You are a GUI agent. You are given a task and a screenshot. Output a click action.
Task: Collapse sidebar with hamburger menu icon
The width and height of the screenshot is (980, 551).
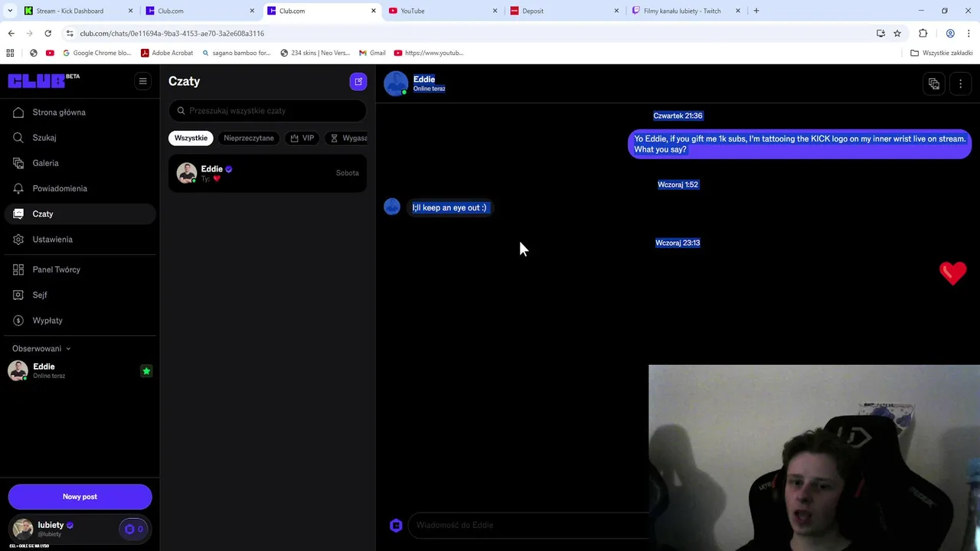(x=142, y=81)
